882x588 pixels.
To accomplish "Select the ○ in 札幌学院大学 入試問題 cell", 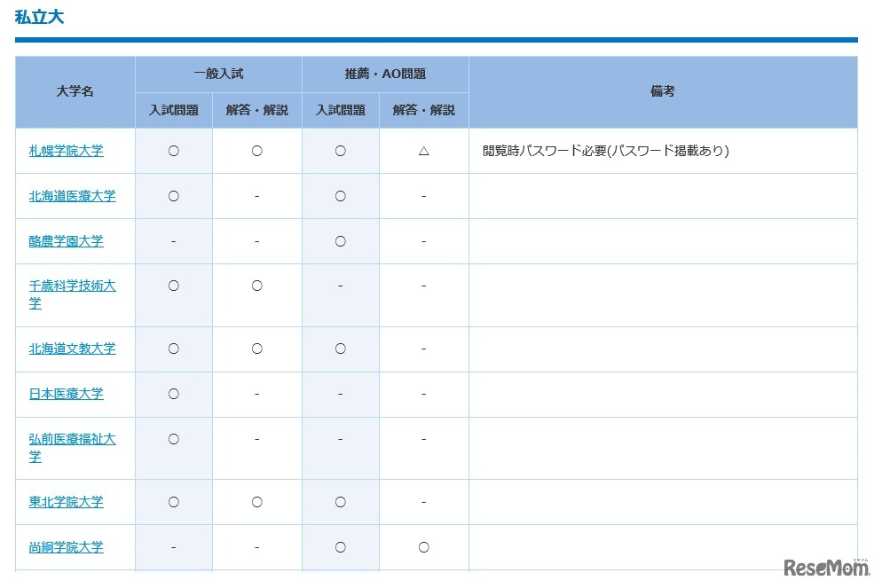I will point(173,151).
